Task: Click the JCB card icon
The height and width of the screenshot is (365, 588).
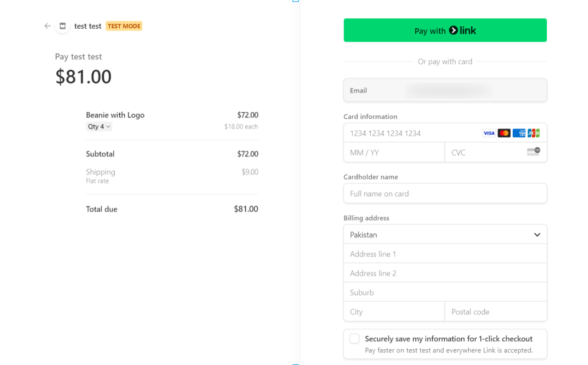Action: 533,133
